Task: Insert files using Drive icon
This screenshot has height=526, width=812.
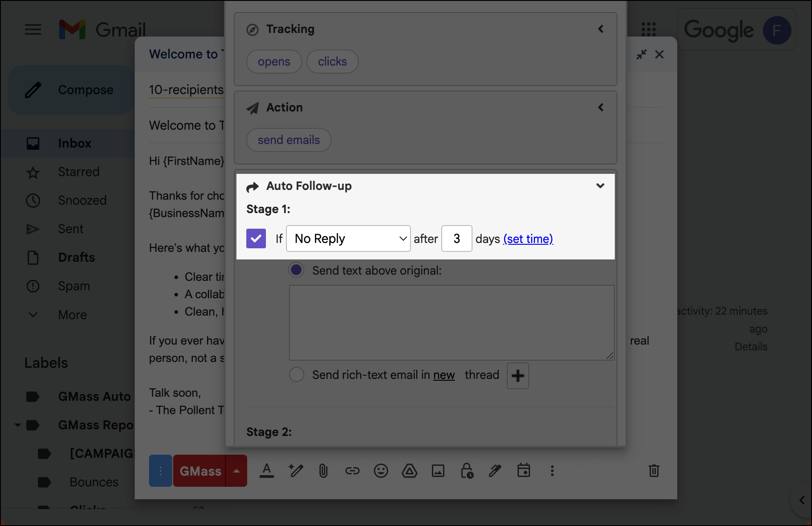Action: coord(410,471)
